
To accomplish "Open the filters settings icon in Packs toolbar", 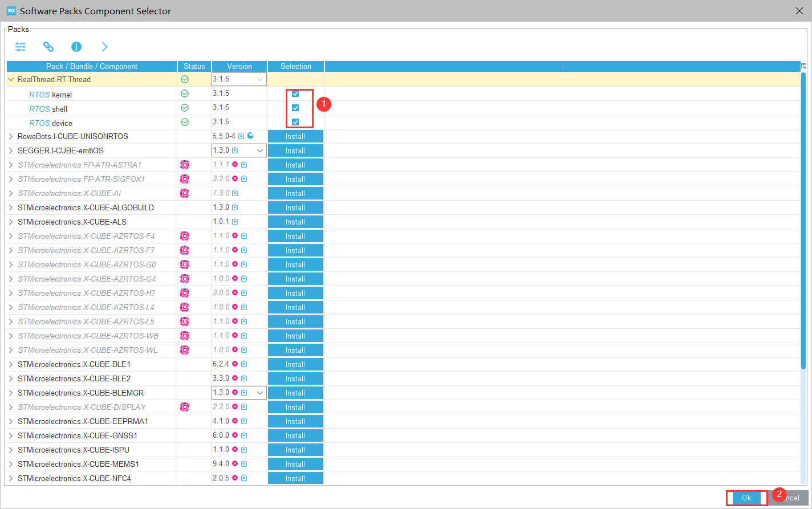I will pyautogui.click(x=21, y=47).
